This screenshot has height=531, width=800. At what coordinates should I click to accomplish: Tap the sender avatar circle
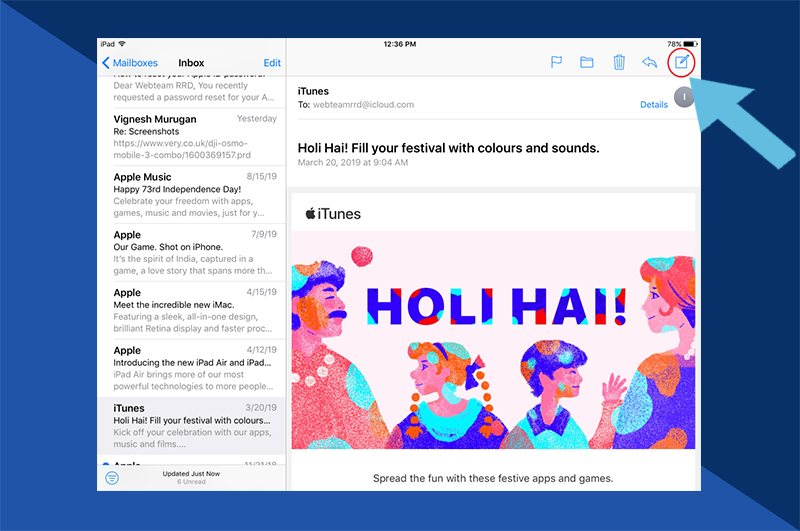[x=684, y=97]
